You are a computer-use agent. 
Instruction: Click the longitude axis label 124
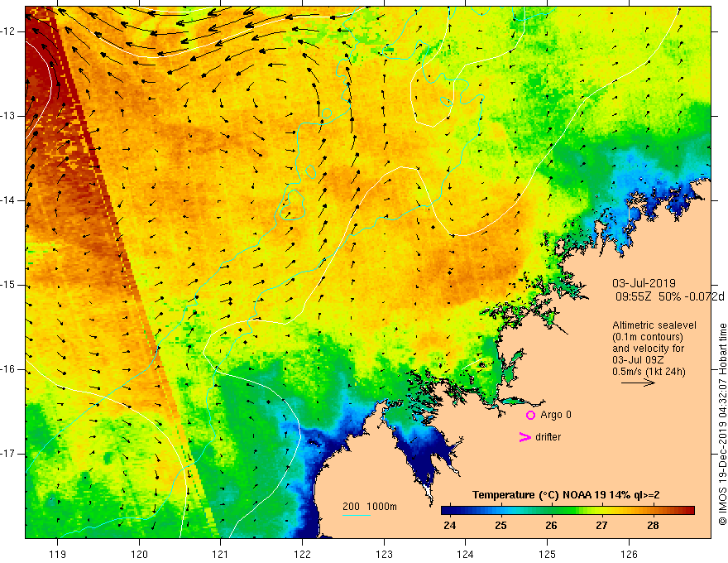[x=466, y=554]
